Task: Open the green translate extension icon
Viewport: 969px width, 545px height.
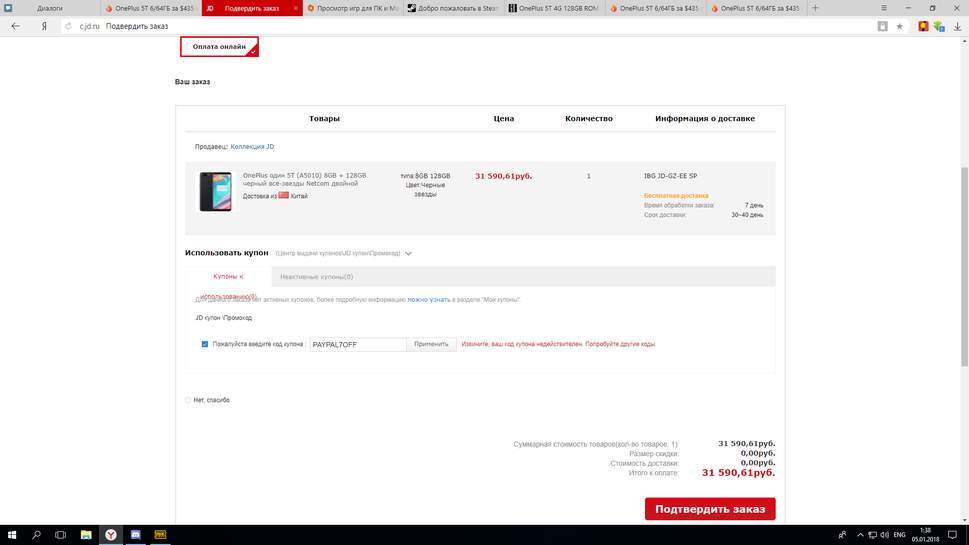Action: 939,26
